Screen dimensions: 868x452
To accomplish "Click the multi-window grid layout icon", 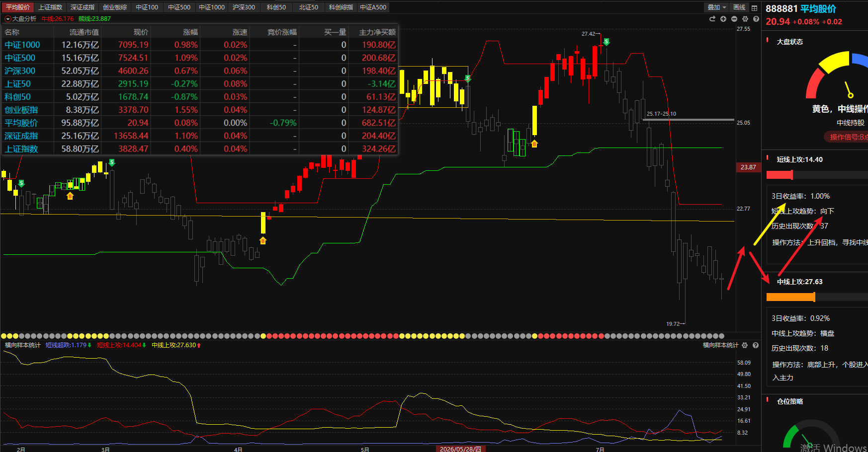I will pyautogui.click(x=754, y=7).
